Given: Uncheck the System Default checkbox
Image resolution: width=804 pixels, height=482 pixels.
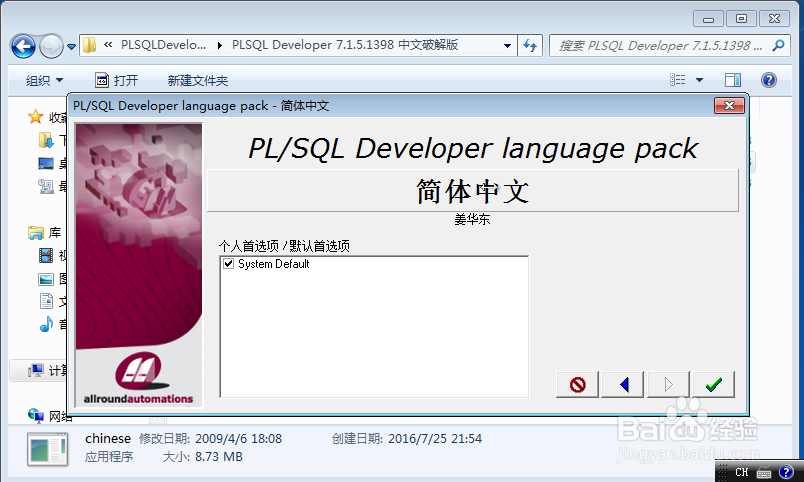Looking at the screenshot, I should 229,264.
